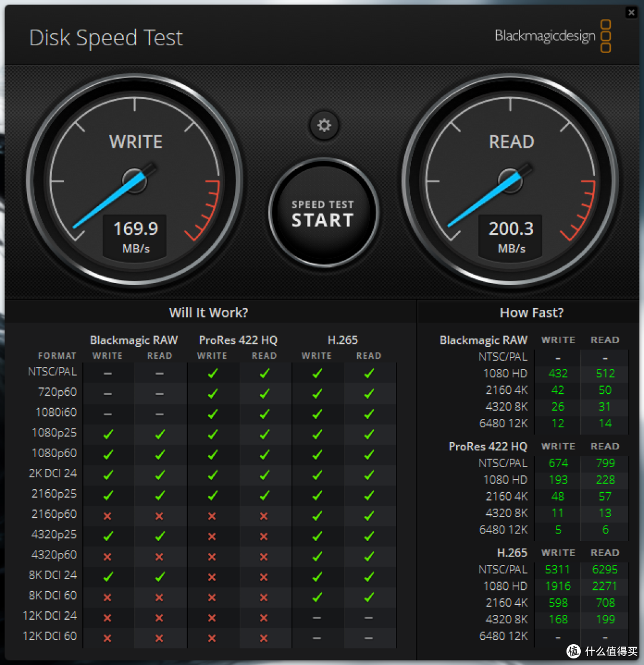This screenshot has height=665, width=644.
Task: Click ProRes 422 HQ 1080 HD read value 228
Action: pyautogui.click(x=605, y=479)
